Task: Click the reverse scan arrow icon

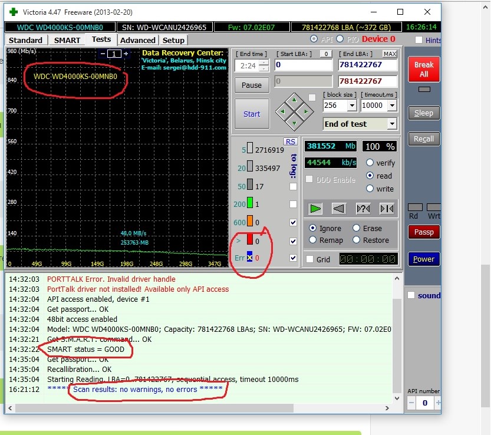Action: click(339, 208)
